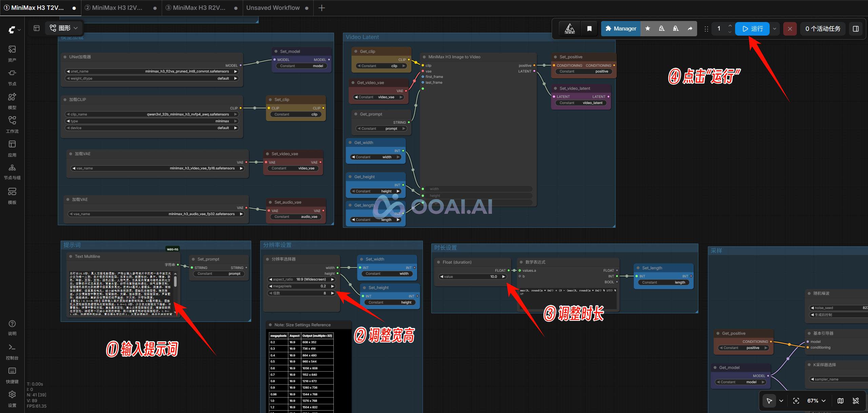Collapse the Set_model node via its dot
The width and height of the screenshot is (868, 413).
coord(276,51)
